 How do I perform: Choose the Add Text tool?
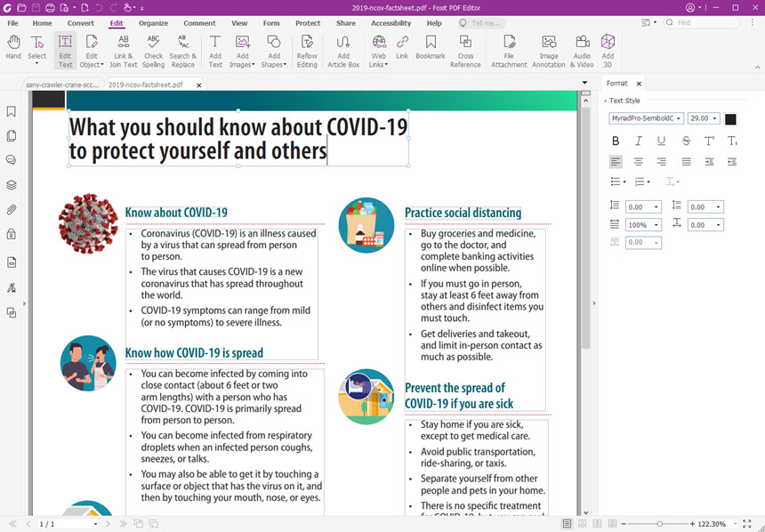coord(215,51)
